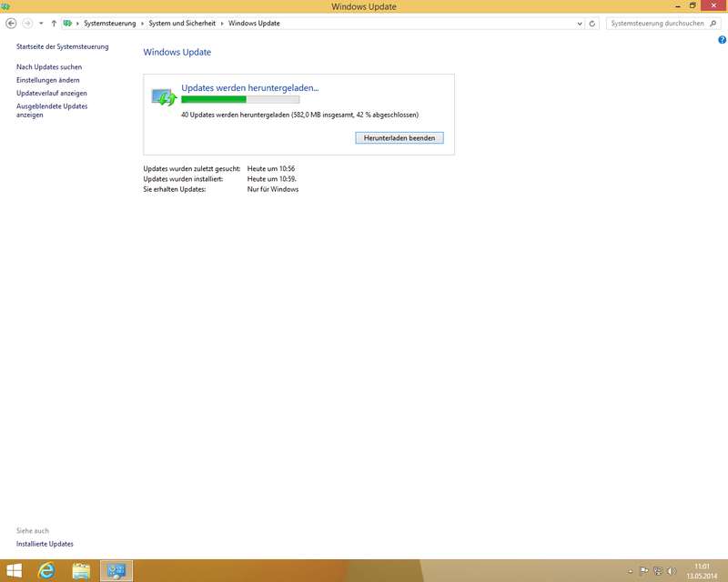Open Action Center flag icon
This screenshot has width=728, height=582.
(x=644, y=571)
